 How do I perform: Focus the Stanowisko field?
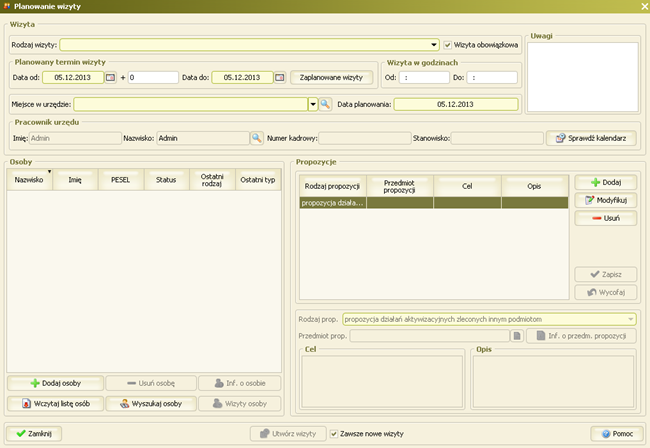pyautogui.click(x=497, y=138)
